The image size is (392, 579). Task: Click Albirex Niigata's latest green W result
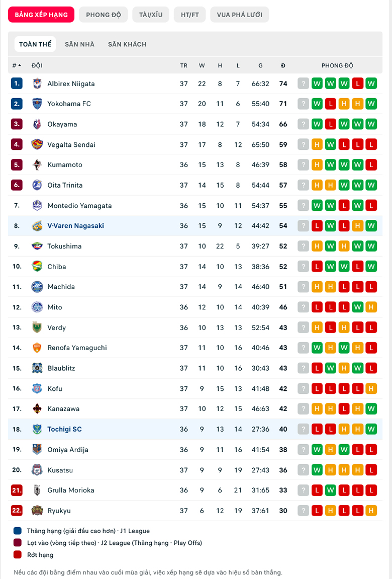(x=317, y=84)
